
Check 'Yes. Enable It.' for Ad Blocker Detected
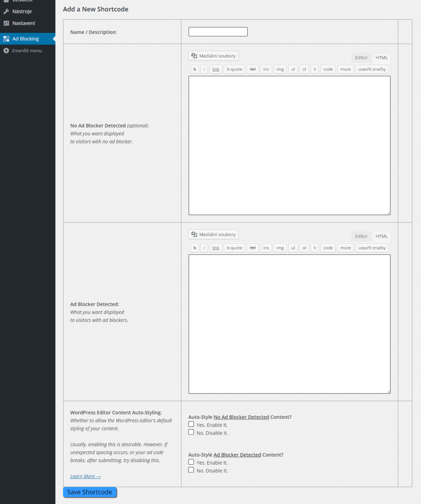coord(191,462)
